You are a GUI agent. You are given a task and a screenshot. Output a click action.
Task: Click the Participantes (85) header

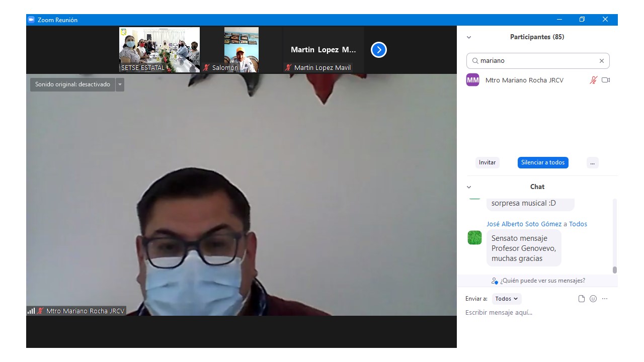[x=537, y=37]
